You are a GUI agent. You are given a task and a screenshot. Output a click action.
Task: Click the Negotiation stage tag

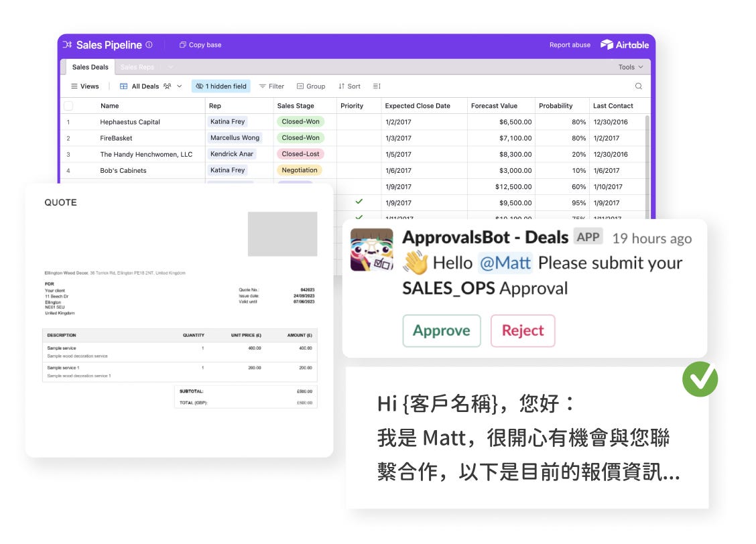(300, 170)
